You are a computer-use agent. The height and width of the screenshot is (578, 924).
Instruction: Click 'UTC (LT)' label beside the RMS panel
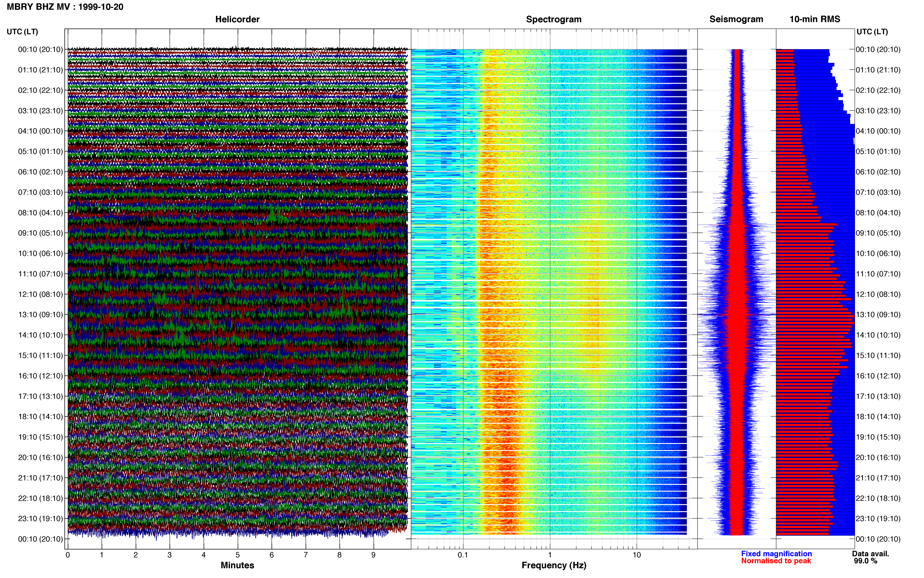872,32
